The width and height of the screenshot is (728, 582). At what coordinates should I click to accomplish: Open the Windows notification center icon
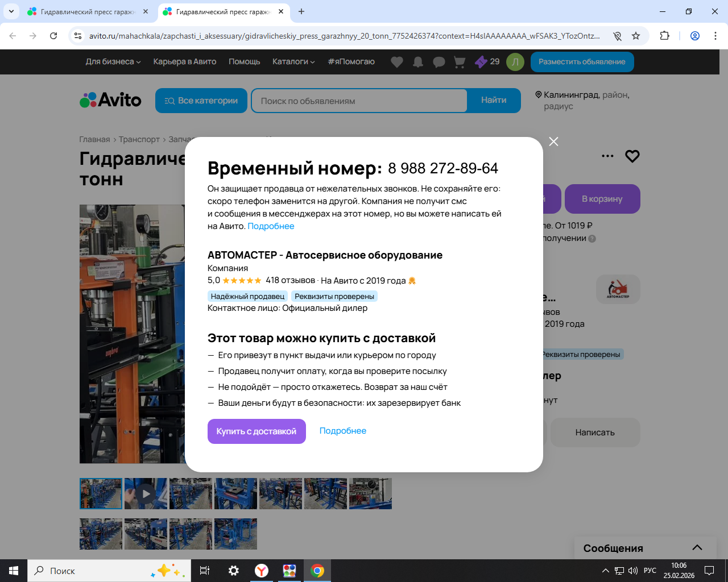point(709,571)
